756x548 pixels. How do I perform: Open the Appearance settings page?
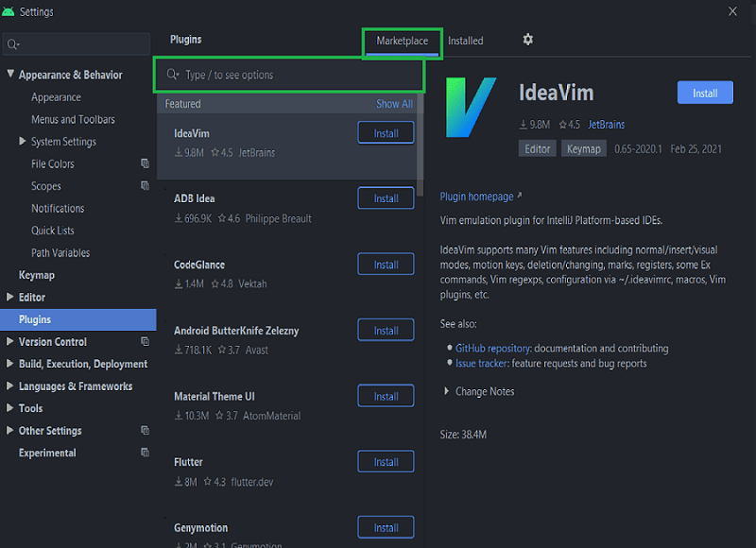(56, 97)
